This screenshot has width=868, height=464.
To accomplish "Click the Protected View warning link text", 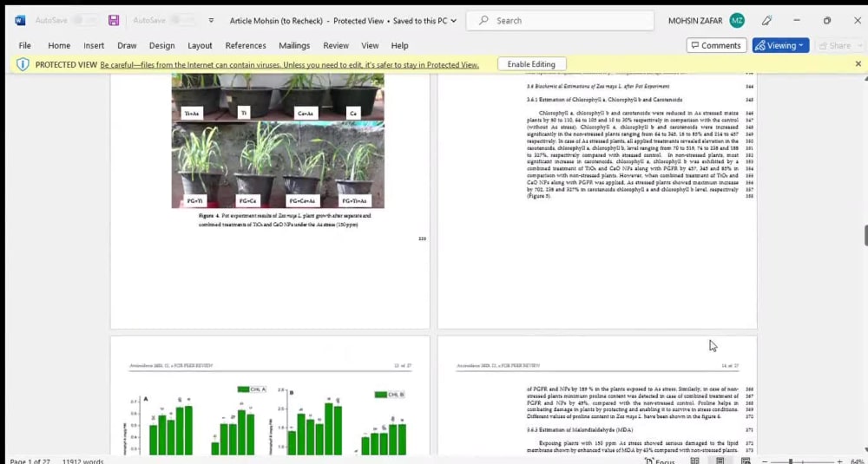I will coord(290,65).
